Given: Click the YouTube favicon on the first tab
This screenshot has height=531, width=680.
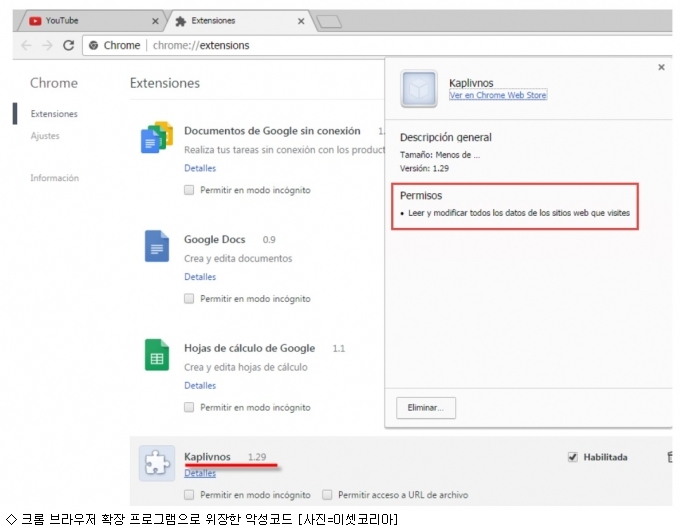Looking at the screenshot, I should pos(35,21).
